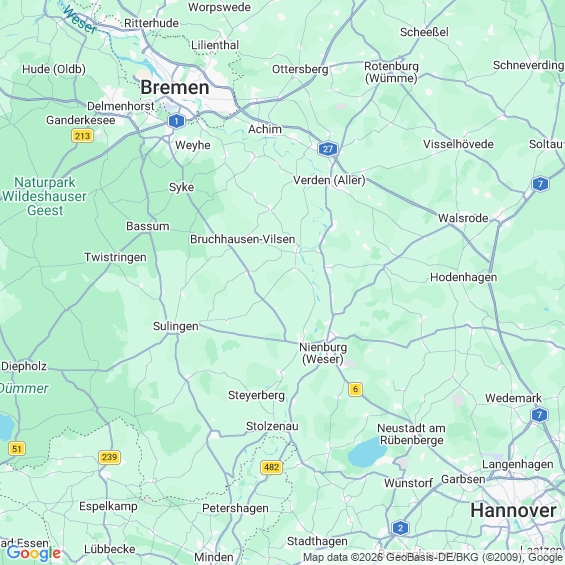Select Naturpark Wildeshauser Geest label
The image size is (565, 565).
tap(45, 196)
